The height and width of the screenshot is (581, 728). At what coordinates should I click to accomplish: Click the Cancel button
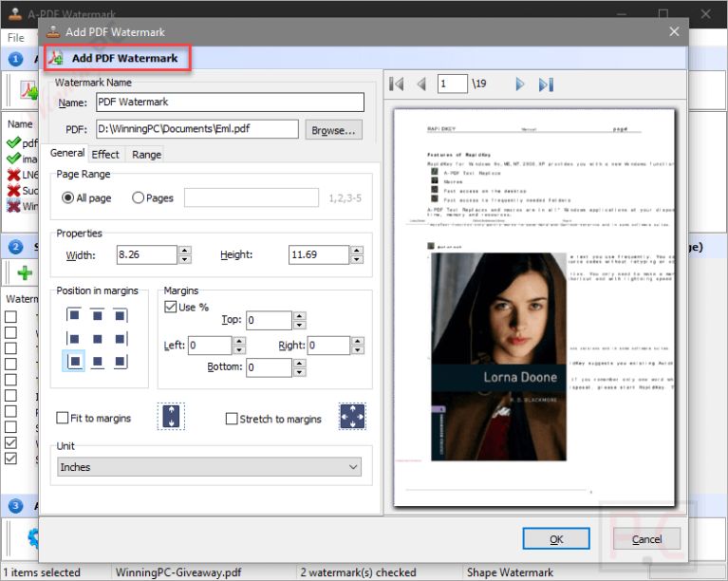click(646, 538)
